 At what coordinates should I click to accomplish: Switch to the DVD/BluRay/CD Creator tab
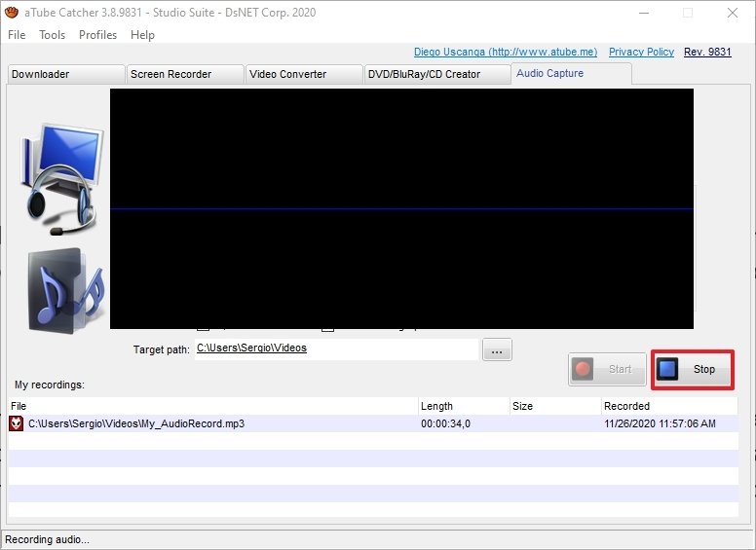tap(437, 74)
